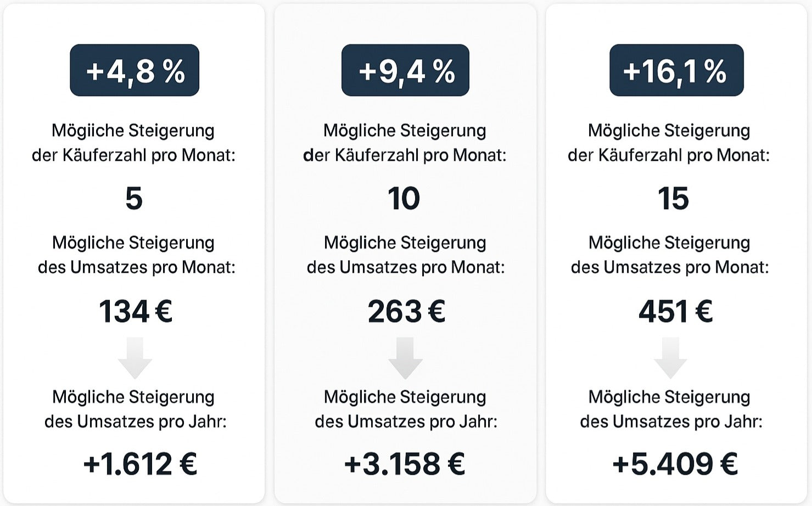Click the down arrow below 263 €
Screen dimensions: 812x506
(405, 358)
